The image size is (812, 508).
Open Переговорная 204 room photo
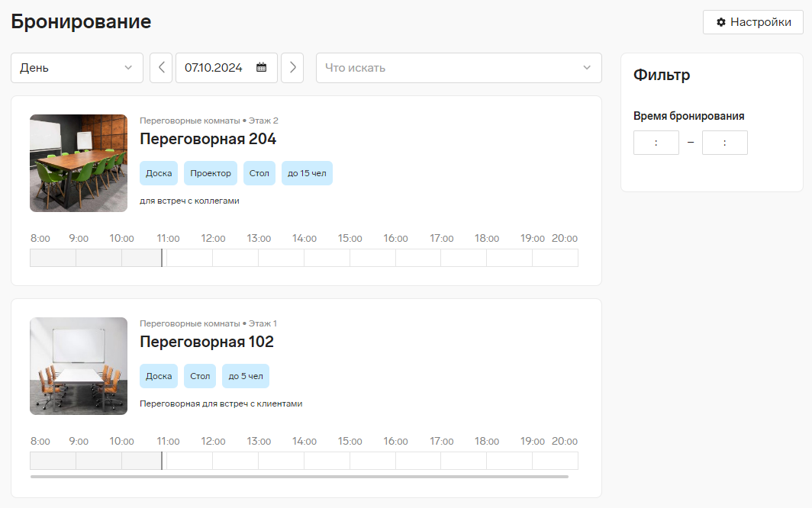(x=79, y=163)
